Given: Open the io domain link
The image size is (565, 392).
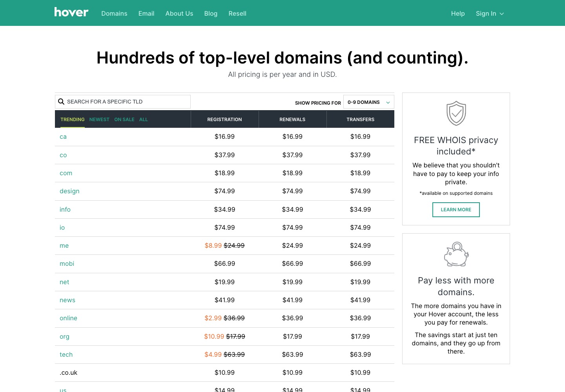Looking at the screenshot, I should point(62,228).
